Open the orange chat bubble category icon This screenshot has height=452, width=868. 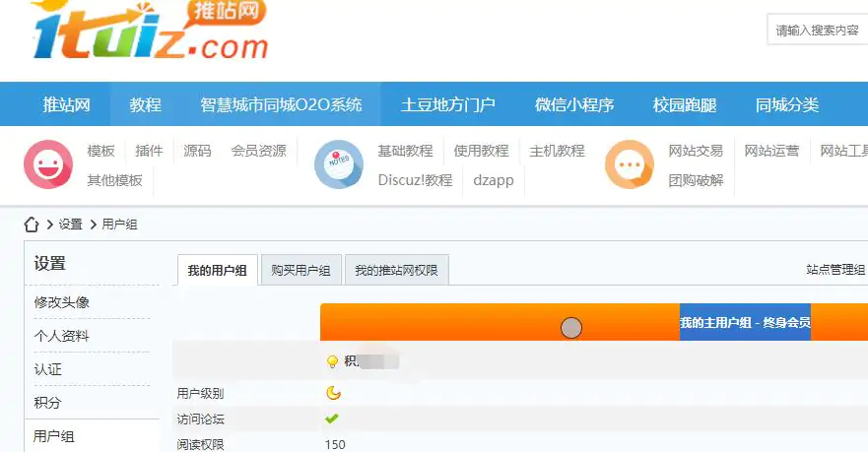click(630, 164)
